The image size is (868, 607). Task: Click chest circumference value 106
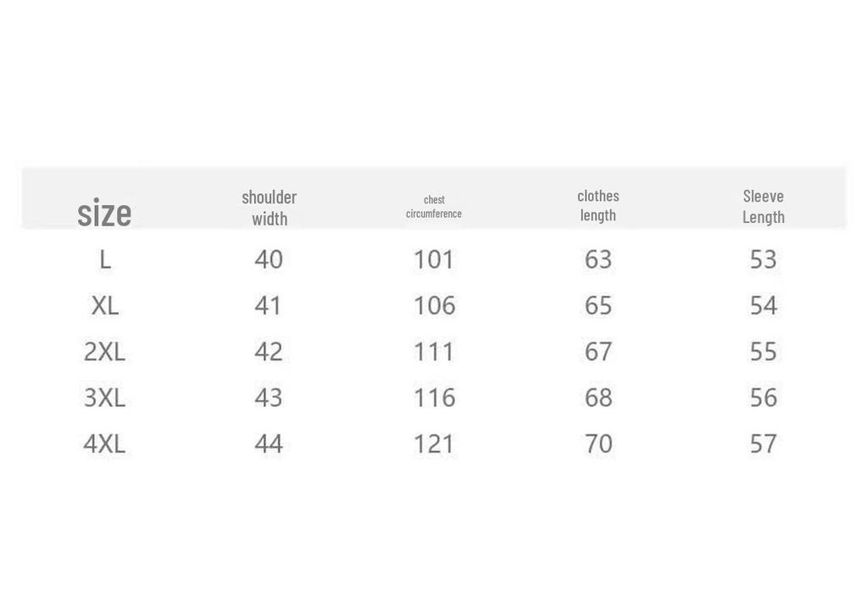435,305
